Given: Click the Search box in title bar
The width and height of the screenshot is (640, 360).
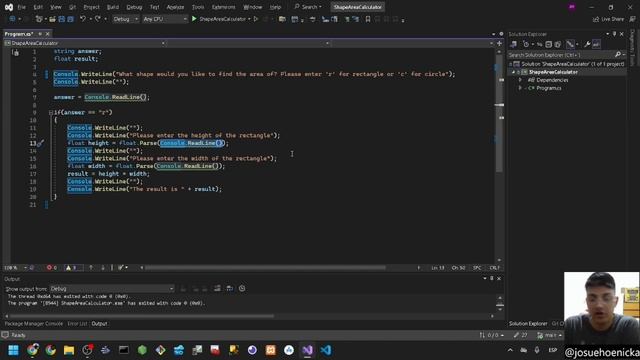Looking at the screenshot, I should 308,7.
